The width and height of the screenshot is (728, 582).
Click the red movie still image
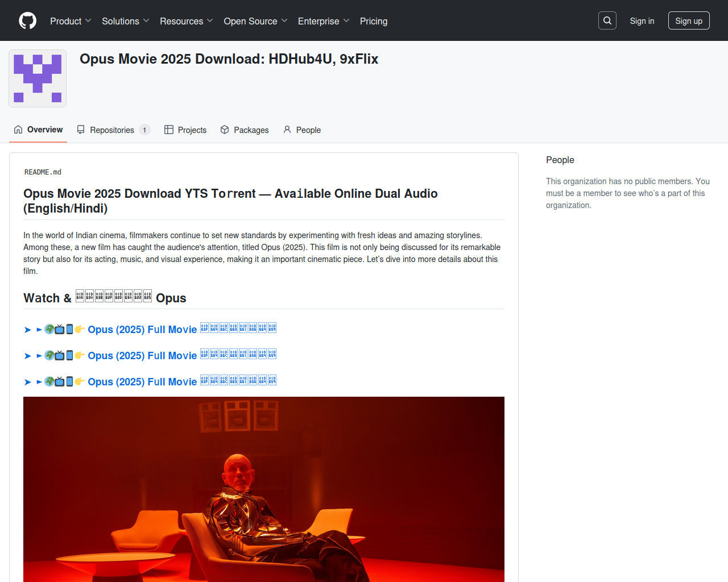[264, 489]
